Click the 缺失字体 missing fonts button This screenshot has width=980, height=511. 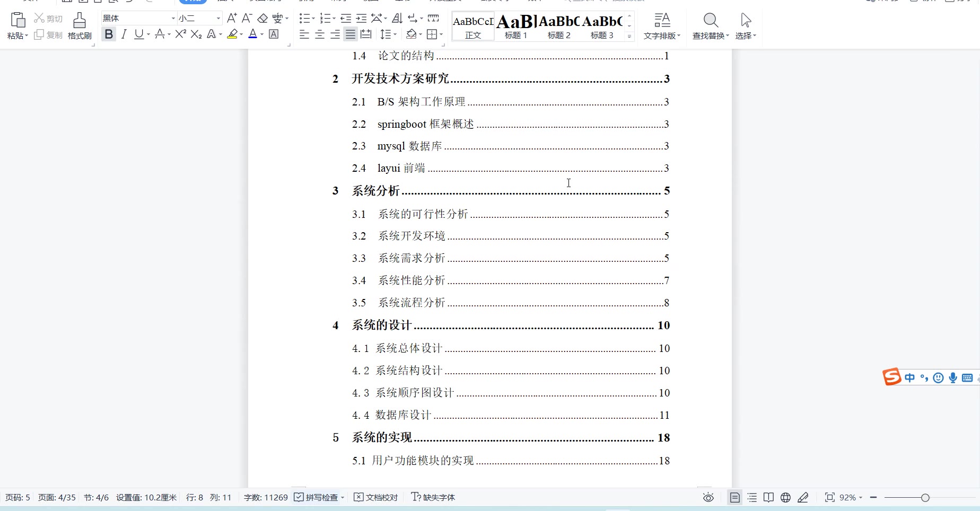point(433,497)
